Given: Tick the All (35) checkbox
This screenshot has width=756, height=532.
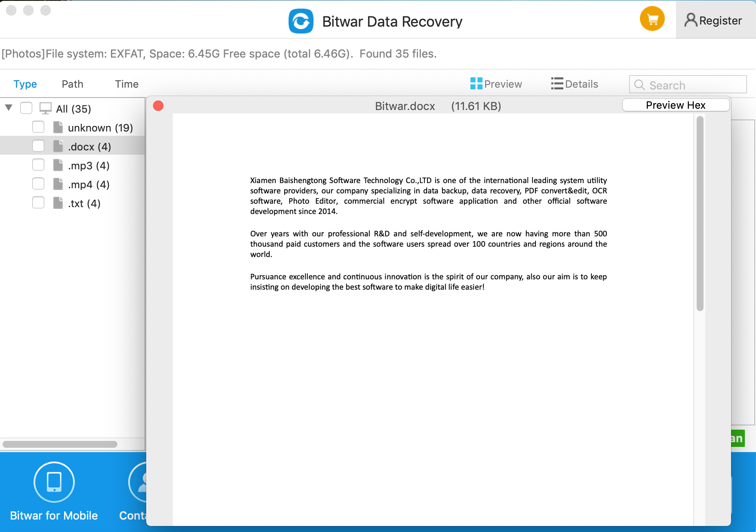Looking at the screenshot, I should tap(26, 108).
